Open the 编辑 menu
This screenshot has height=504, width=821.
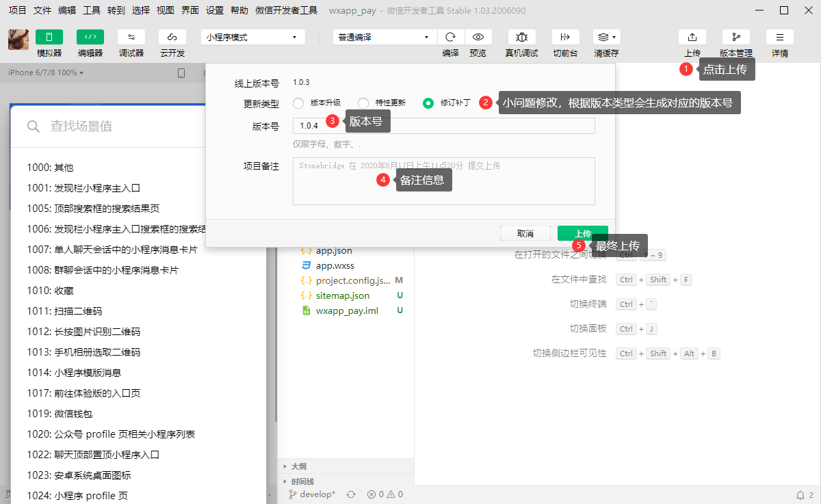(67, 10)
